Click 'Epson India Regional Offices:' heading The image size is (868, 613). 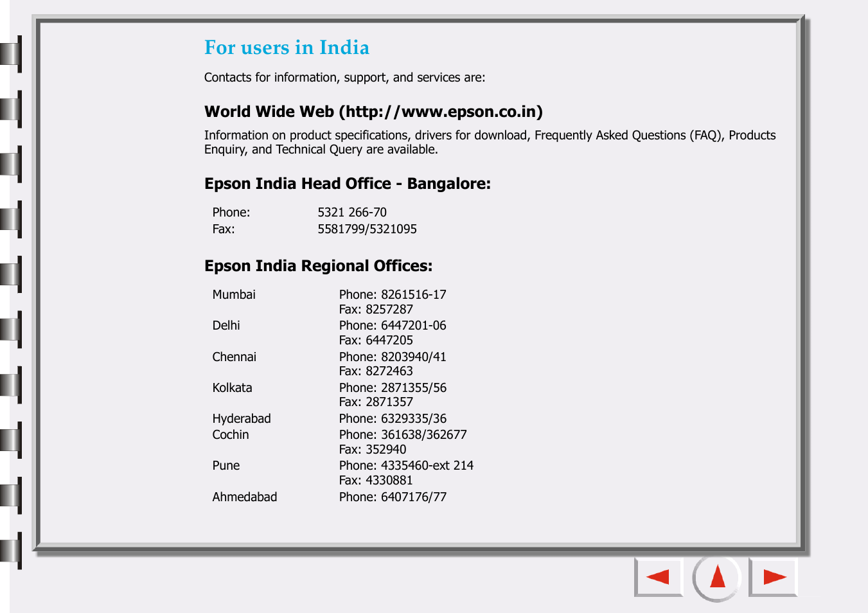tap(318, 266)
